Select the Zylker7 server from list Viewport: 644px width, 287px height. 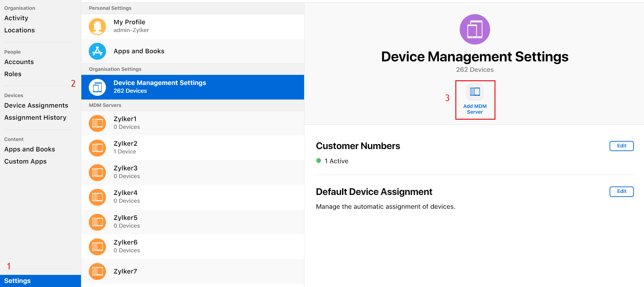[192, 271]
